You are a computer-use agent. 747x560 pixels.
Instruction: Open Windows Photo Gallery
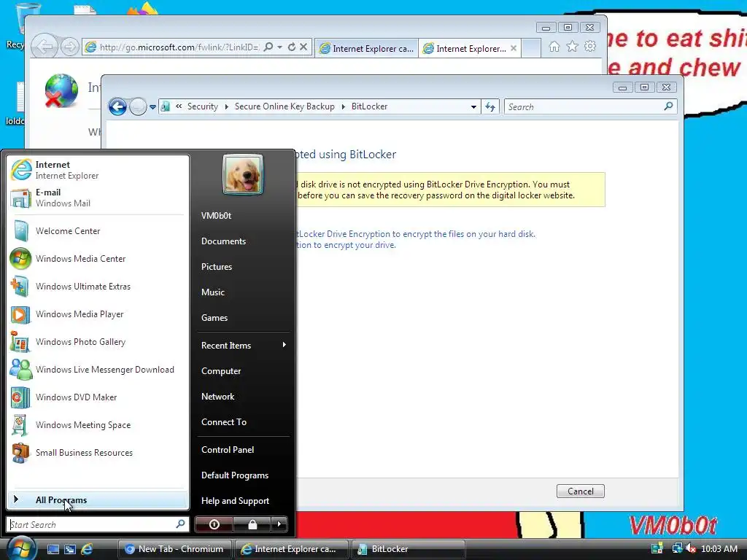point(97,342)
